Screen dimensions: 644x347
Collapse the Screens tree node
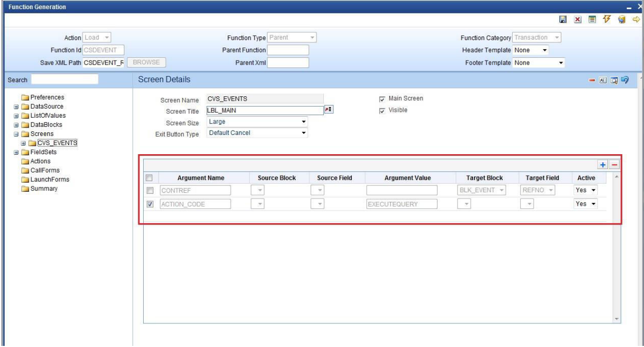tap(17, 134)
